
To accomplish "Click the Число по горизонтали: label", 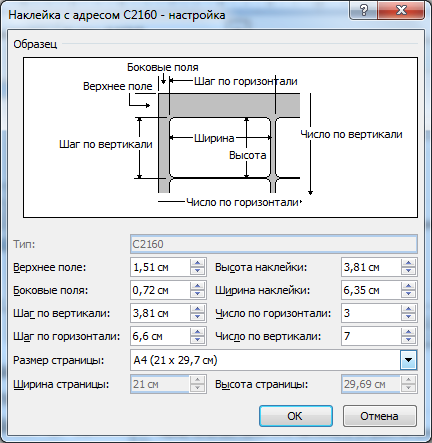I will pos(273,313).
